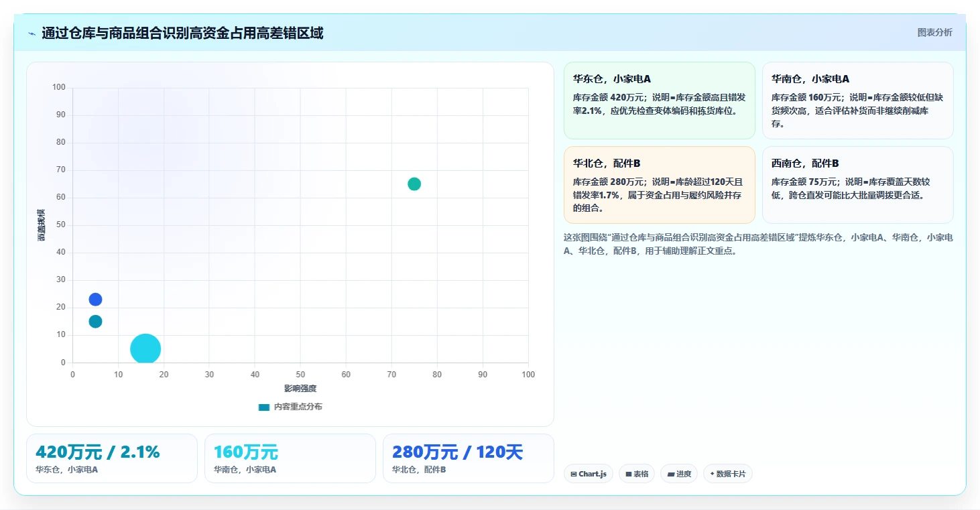This screenshot has width=980, height=510.
Task: Click the 数据卡片 tag star icon
Action: coord(712,474)
